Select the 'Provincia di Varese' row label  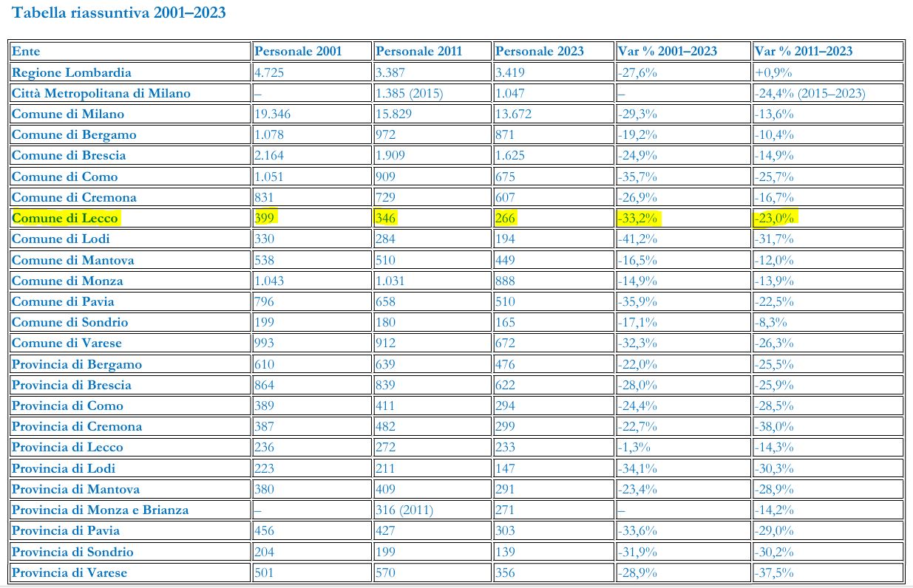tap(69, 572)
